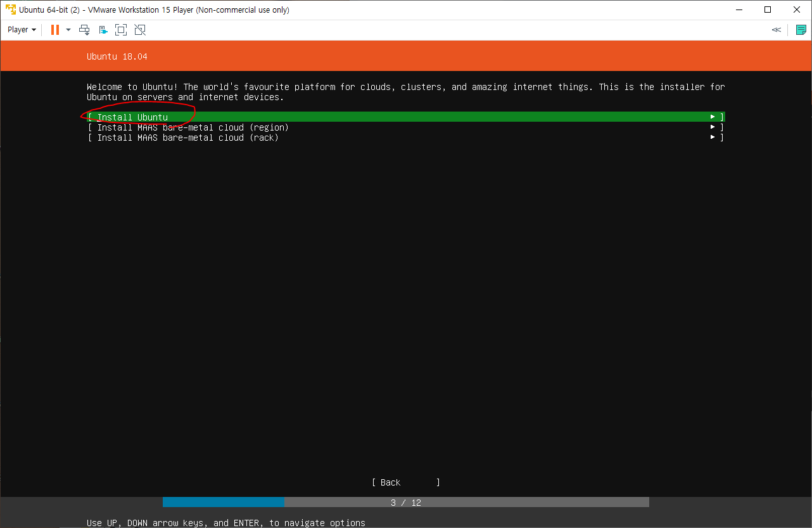Click the 3 / 12 installer progress bar
This screenshot has width=812, height=528.
click(406, 503)
